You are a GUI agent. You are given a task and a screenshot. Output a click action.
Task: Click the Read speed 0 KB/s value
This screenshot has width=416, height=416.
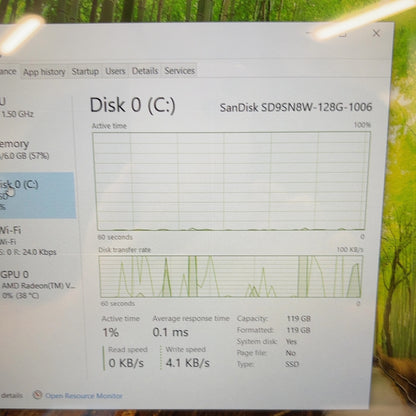(126, 363)
